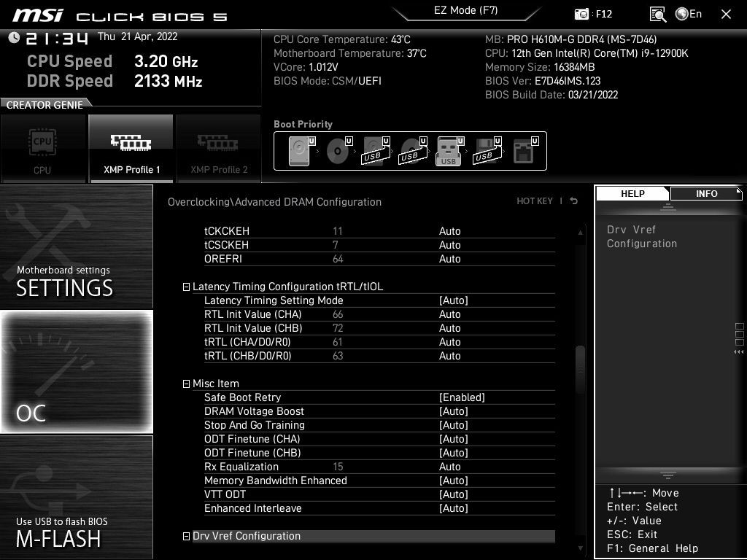Open VTT ODT [Auto] option
The width and height of the screenshot is (747, 560).
(453, 494)
